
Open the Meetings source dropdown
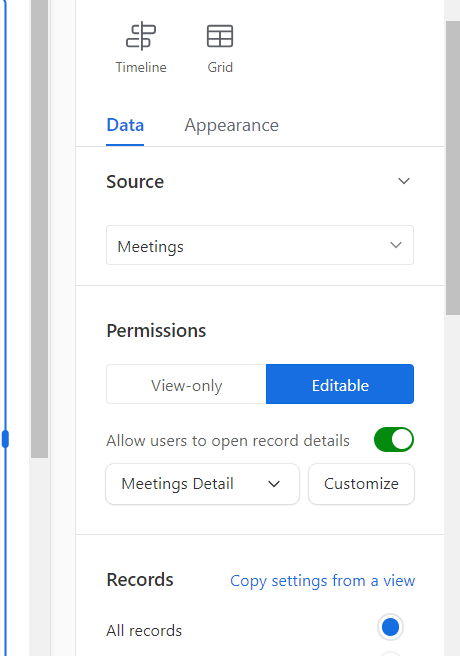[260, 245]
